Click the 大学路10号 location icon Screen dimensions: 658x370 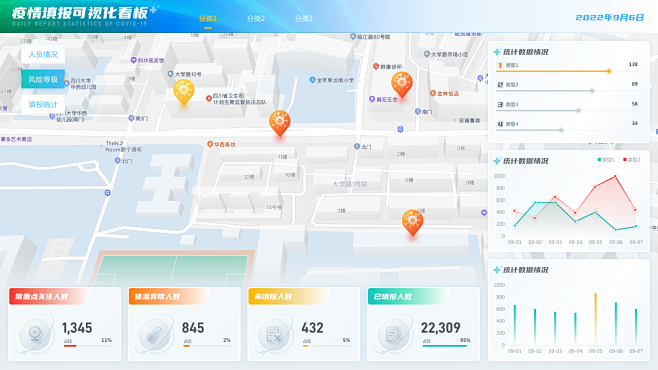(x=170, y=74)
